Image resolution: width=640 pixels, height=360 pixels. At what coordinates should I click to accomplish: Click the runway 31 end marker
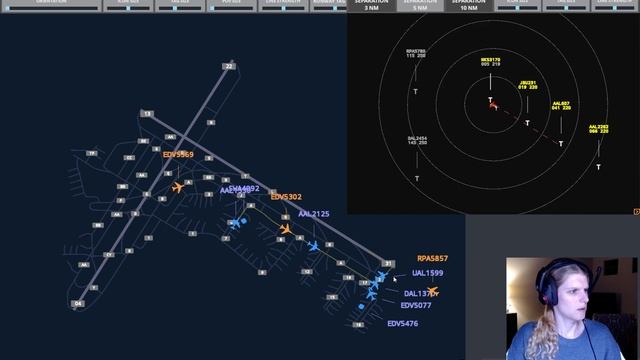pyautogui.click(x=388, y=264)
